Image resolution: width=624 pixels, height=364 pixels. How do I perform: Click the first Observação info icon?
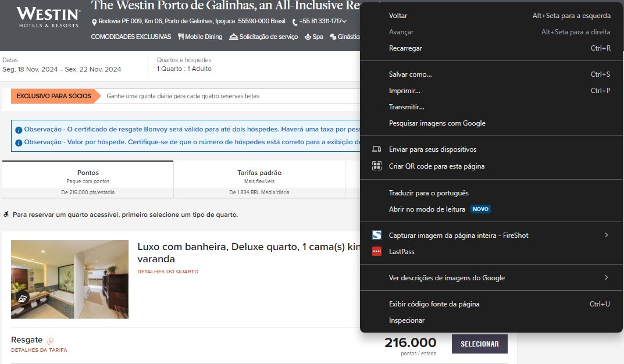tap(19, 130)
